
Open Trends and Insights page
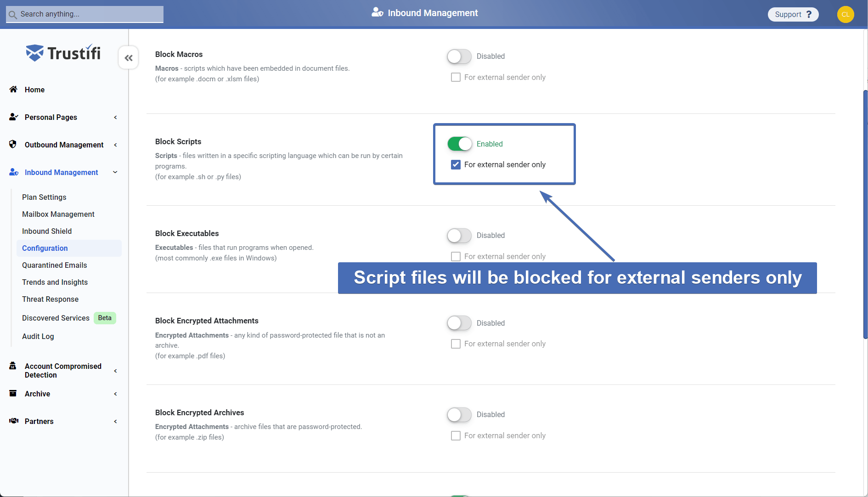(x=55, y=282)
